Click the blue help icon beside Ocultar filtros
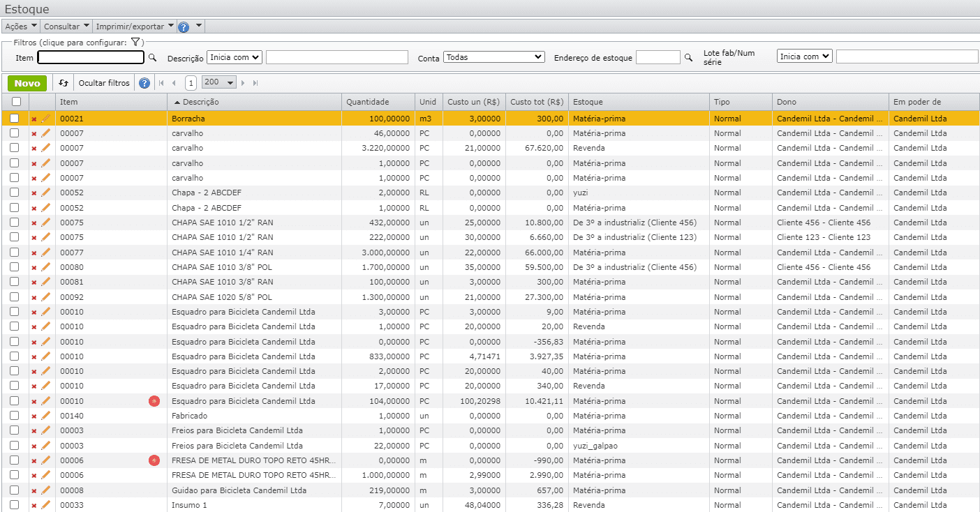The height and width of the screenshot is (512, 980). tap(144, 83)
